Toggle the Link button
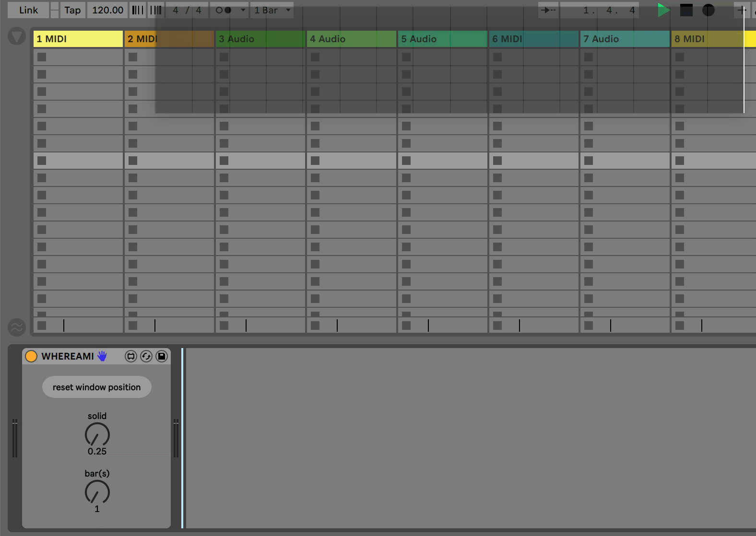Image resolution: width=756 pixels, height=536 pixels. [x=28, y=10]
